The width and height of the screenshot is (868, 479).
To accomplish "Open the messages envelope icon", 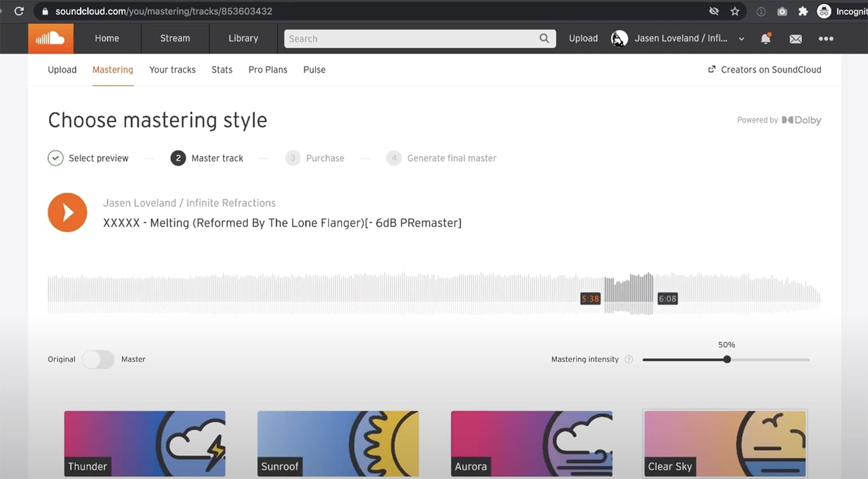I will (x=795, y=39).
